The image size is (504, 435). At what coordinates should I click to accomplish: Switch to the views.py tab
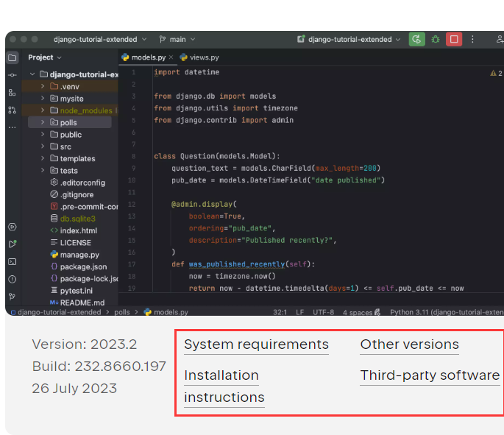click(199, 57)
